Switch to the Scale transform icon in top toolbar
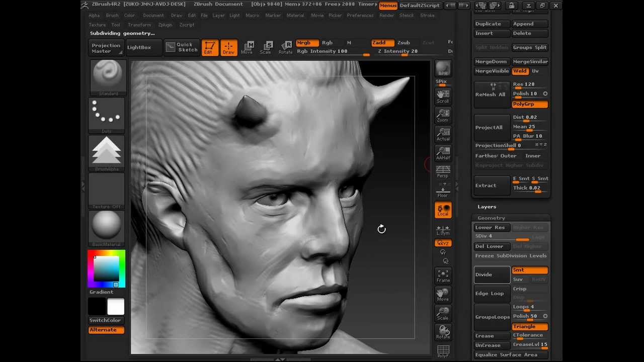644x362 pixels. click(266, 48)
